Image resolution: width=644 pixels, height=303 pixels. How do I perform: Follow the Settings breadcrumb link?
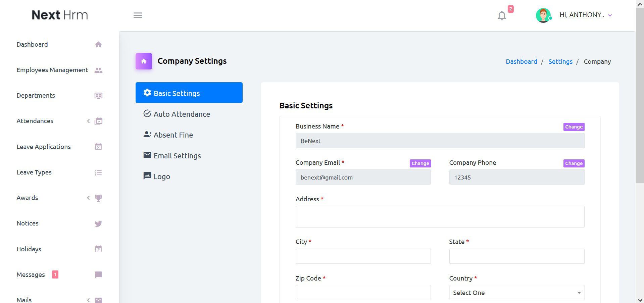click(560, 62)
